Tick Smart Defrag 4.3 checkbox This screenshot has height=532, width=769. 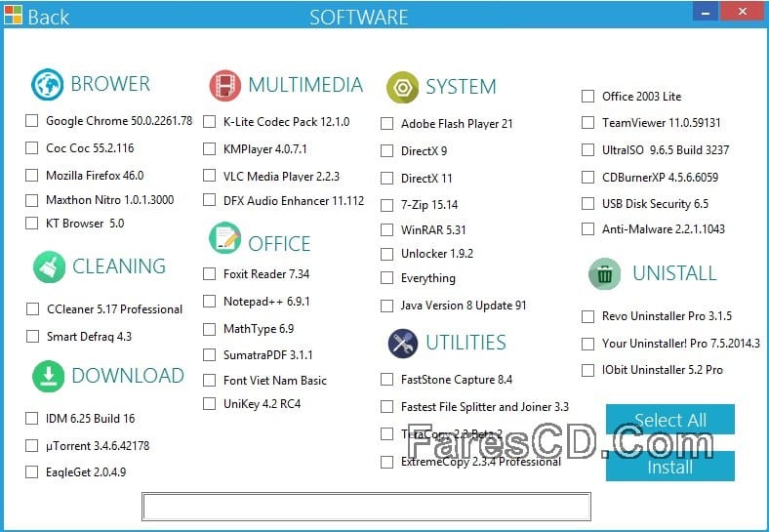tap(33, 336)
